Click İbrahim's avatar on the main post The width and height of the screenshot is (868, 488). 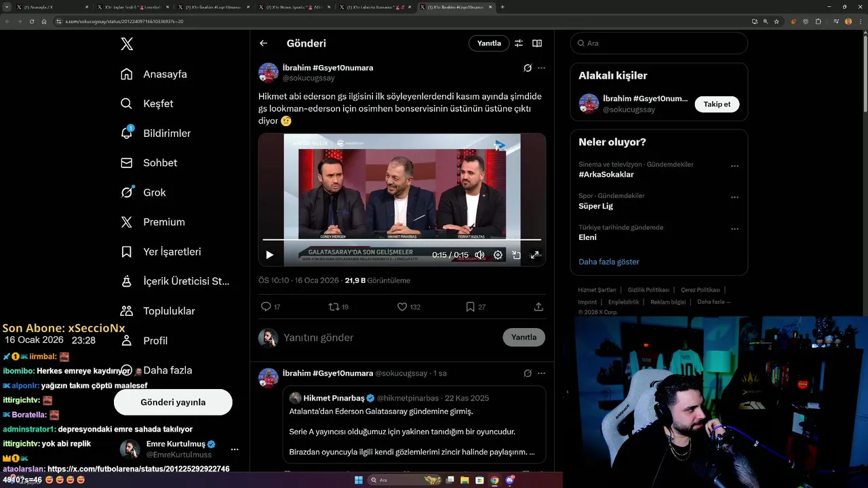tap(269, 73)
